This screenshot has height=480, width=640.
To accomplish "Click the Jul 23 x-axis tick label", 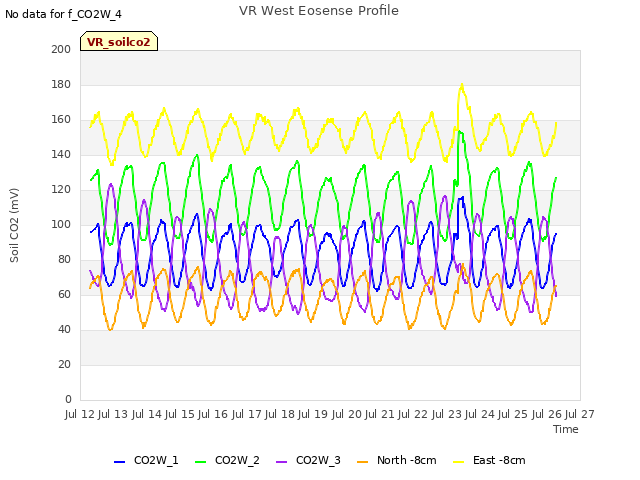I will tap(447, 414).
